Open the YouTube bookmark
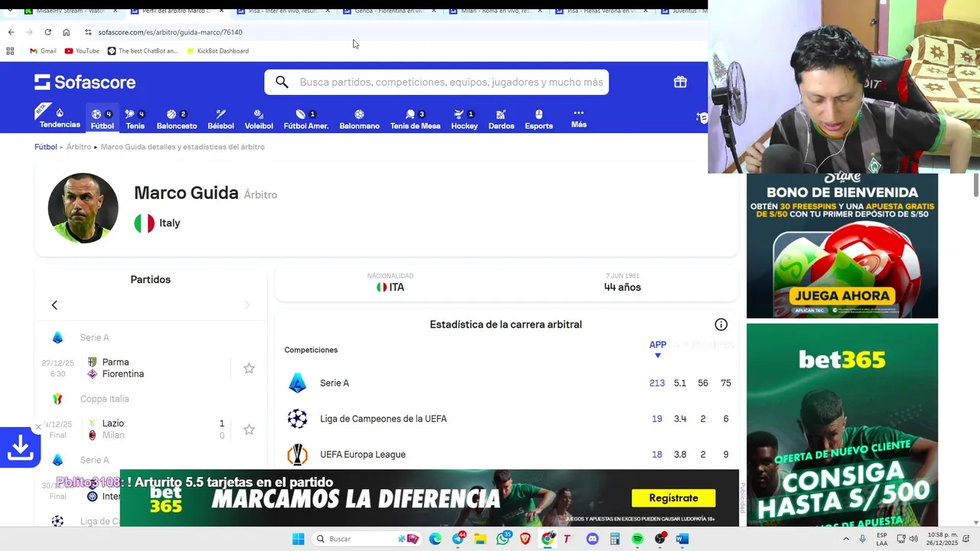Viewport: 980px width, 551px height. [x=82, y=51]
